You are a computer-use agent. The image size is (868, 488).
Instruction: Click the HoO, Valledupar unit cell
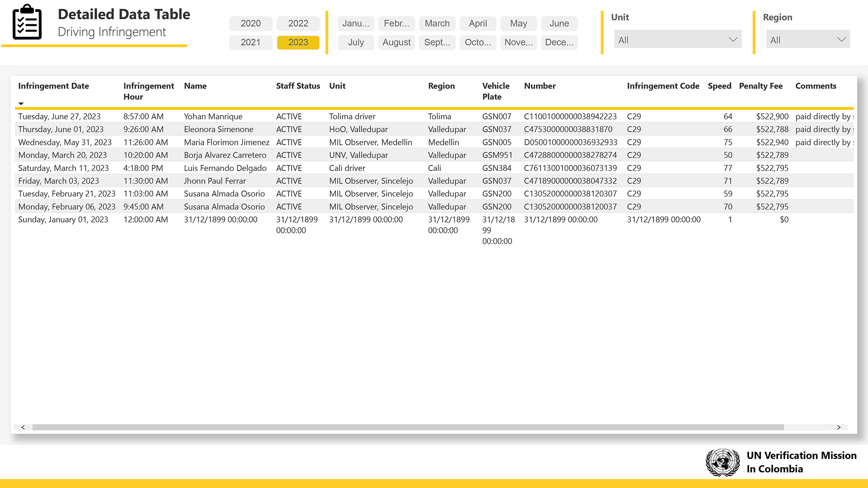point(358,129)
